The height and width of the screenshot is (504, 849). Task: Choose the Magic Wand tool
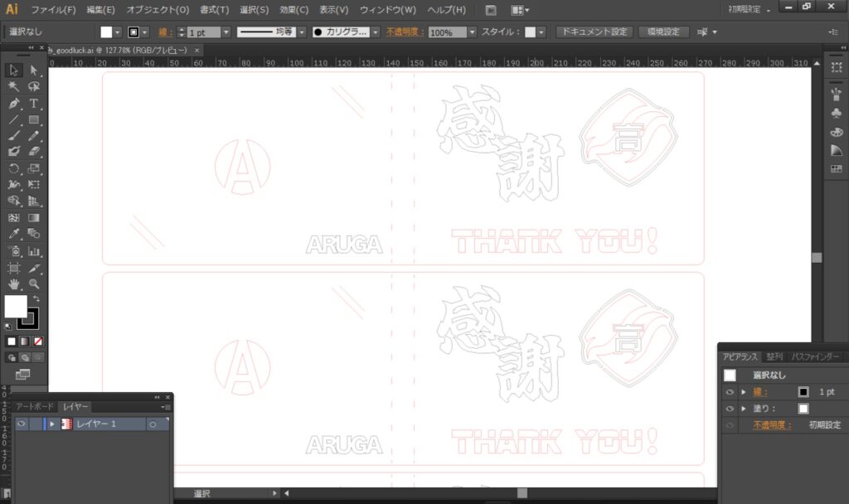click(14, 87)
